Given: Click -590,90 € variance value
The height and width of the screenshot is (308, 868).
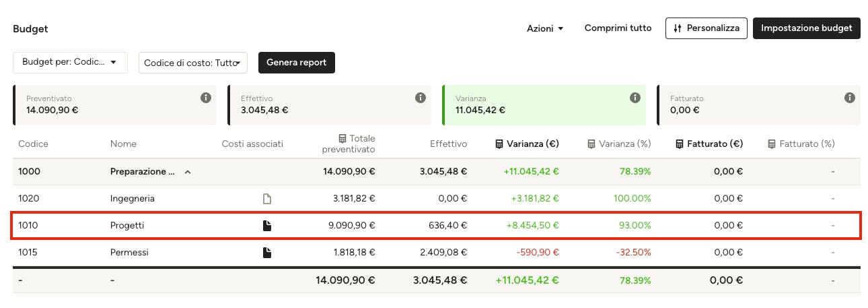Looking at the screenshot, I should [x=537, y=253].
